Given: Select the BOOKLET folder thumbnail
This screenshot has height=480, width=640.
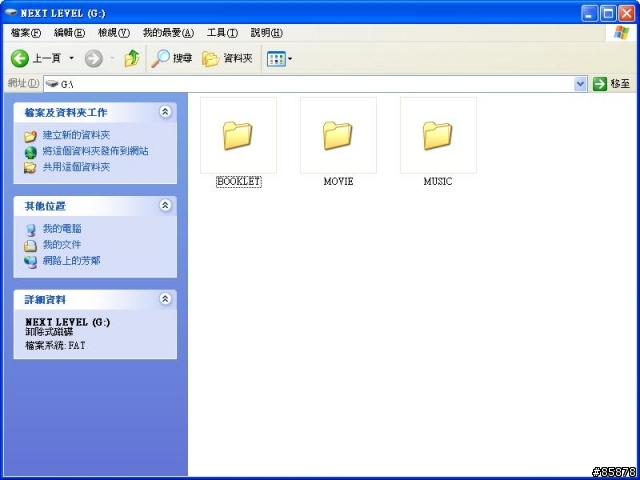Looking at the screenshot, I should (238, 135).
